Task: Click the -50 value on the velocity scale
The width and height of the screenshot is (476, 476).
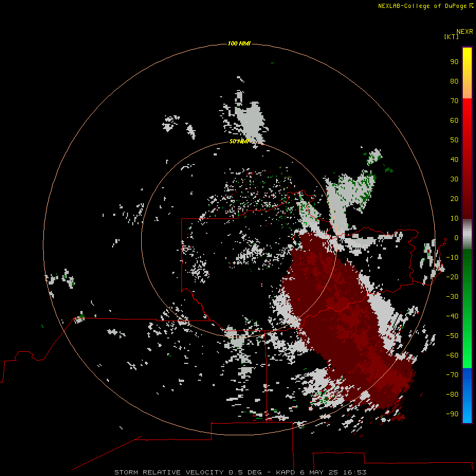Action: pos(452,336)
